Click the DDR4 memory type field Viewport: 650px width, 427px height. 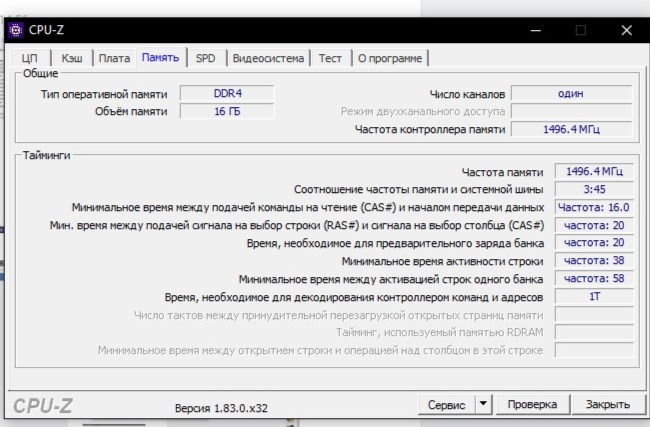226,93
